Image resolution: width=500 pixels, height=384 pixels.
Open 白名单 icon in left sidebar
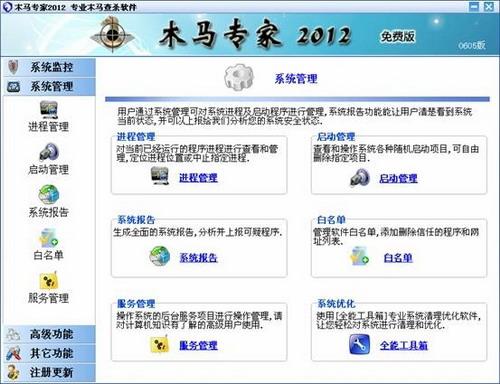coord(49,237)
